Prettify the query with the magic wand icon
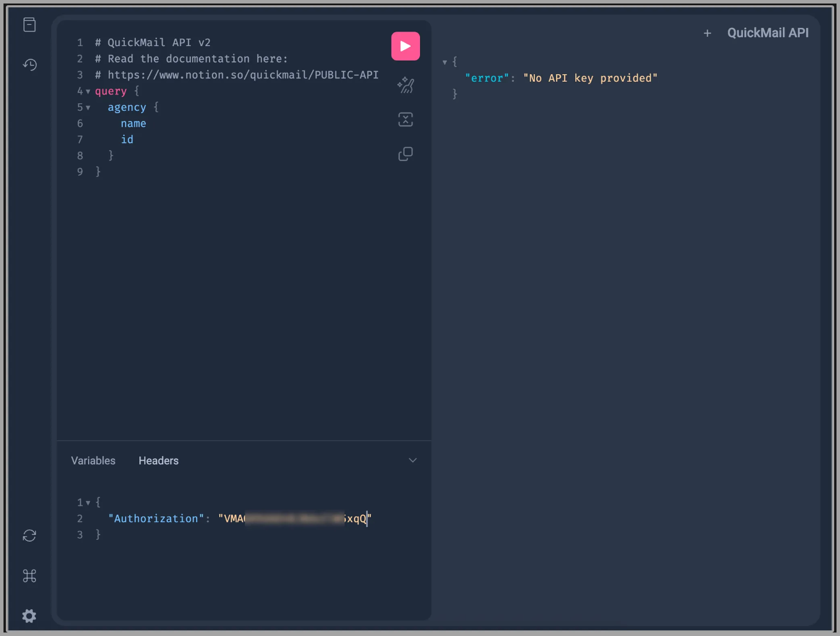The image size is (840, 636). [x=405, y=85]
